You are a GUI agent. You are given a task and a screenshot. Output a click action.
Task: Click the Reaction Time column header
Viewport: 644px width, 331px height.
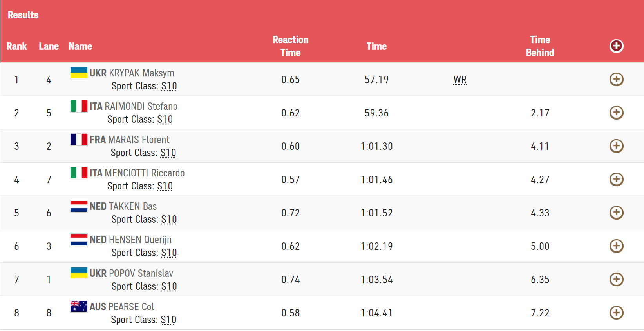coord(290,46)
